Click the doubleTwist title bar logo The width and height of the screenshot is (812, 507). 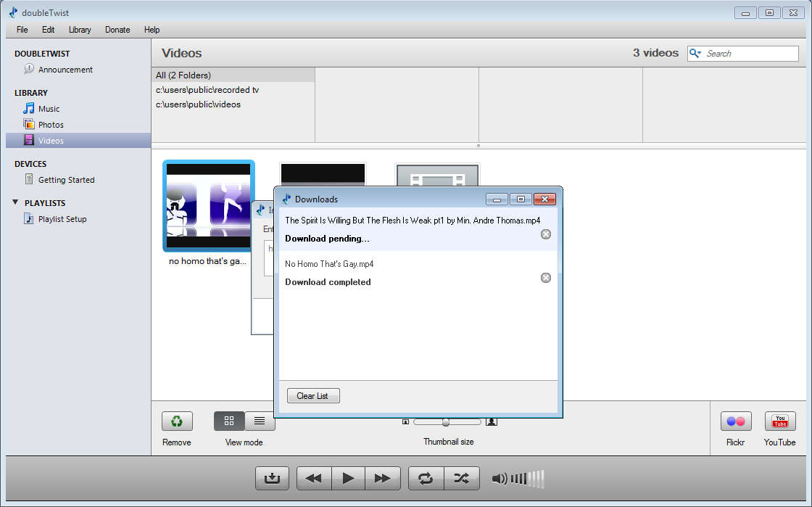click(13, 12)
